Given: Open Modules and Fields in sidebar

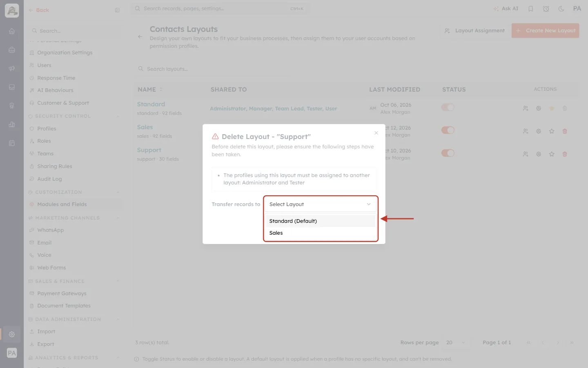Looking at the screenshot, I should [75, 204].
